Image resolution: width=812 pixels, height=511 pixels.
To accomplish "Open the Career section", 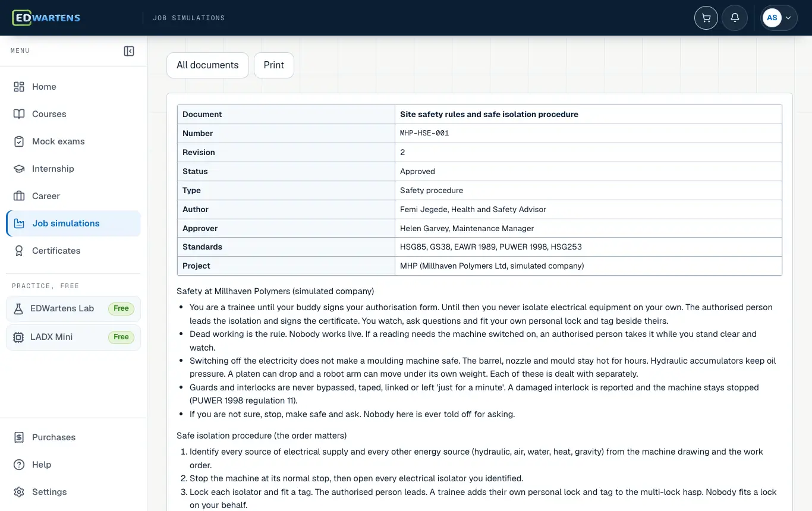I will tap(73, 196).
